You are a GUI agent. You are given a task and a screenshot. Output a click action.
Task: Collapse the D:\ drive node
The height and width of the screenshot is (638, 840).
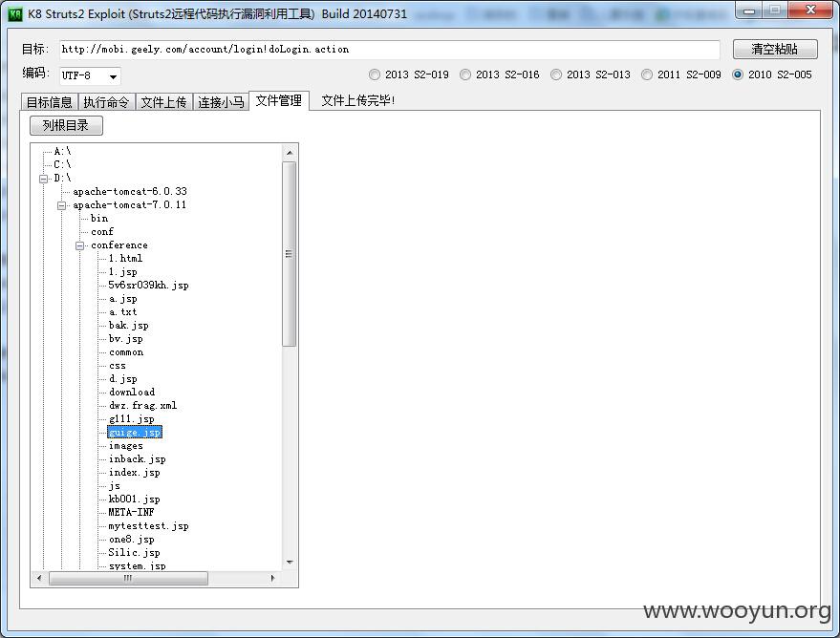(x=43, y=179)
